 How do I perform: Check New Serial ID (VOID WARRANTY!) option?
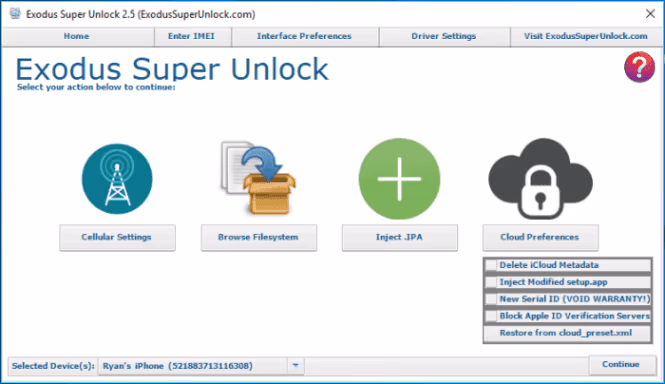coord(491,299)
